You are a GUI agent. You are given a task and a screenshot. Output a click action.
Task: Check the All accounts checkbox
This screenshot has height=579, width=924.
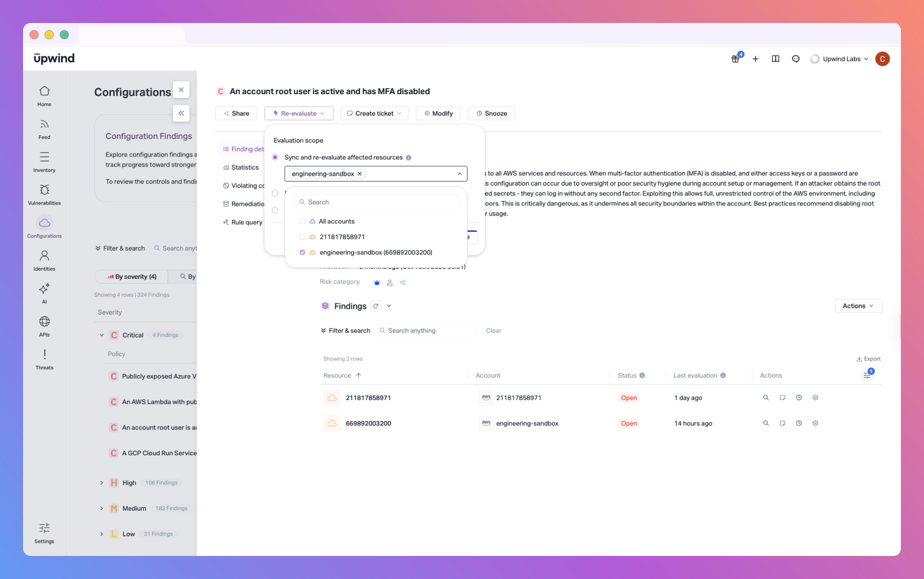coord(302,222)
